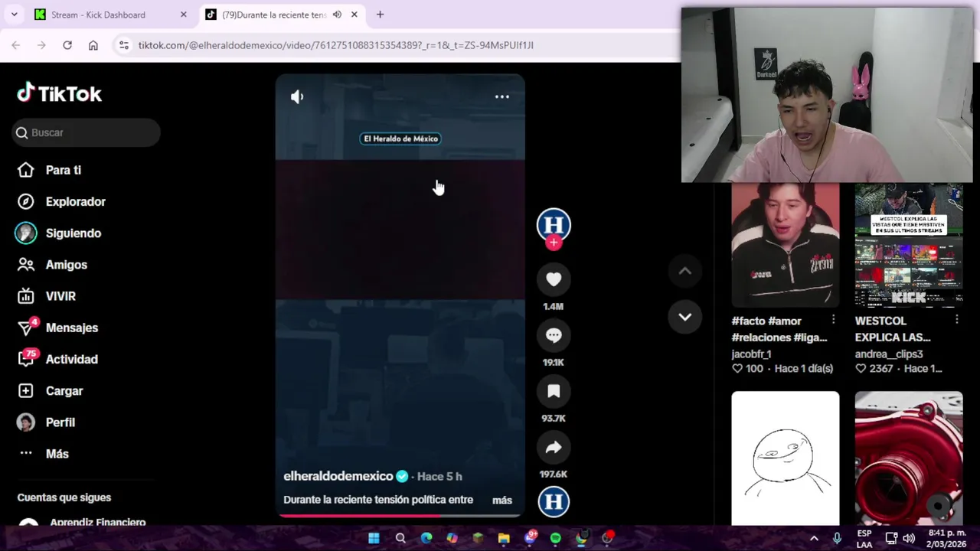Focus the Buscar search field

point(86,132)
